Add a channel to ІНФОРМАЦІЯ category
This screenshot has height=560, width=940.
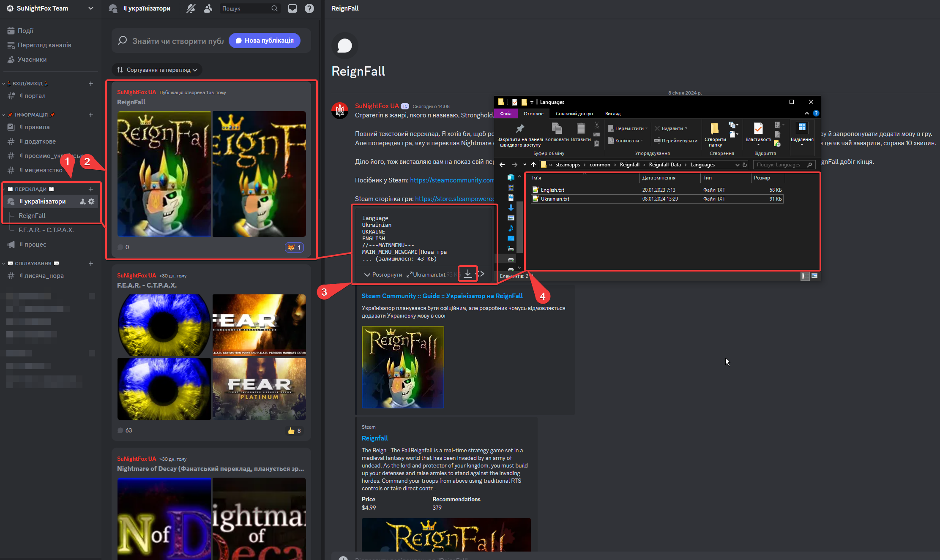[91, 115]
